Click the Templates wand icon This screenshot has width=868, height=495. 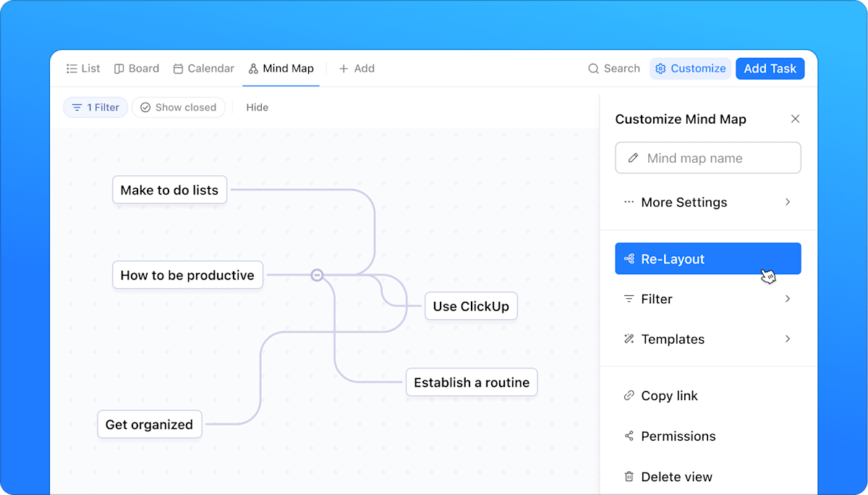(x=629, y=339)
